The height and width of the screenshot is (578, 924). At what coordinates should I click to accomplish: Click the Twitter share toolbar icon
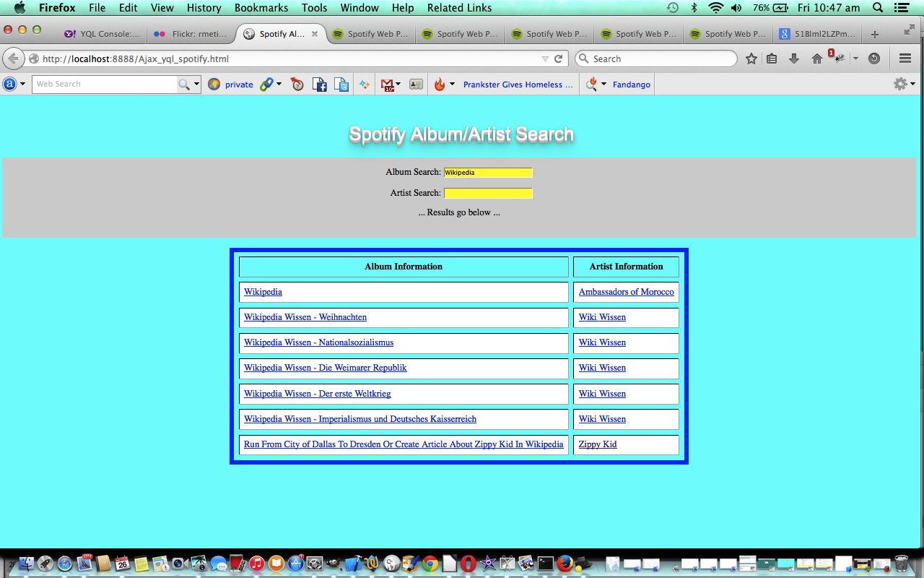[341, 85]
